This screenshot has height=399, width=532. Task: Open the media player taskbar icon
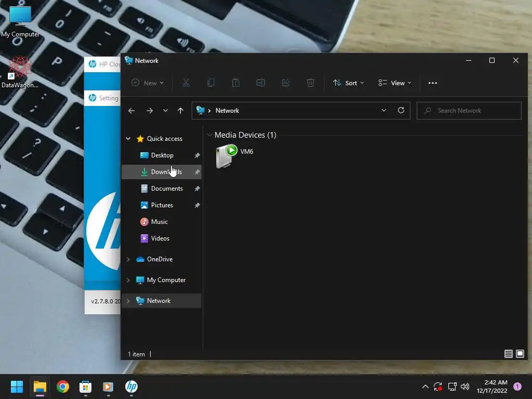tap(108, 387)
